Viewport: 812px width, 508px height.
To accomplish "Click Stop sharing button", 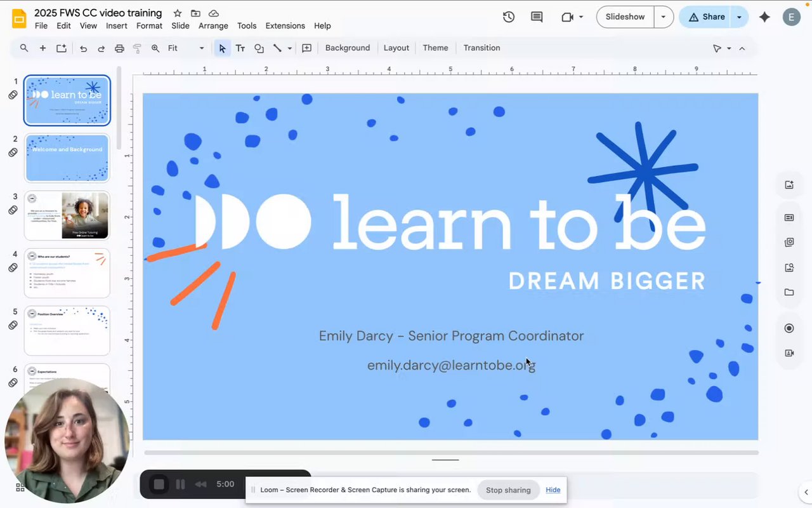I will click(x=508, y=490).
